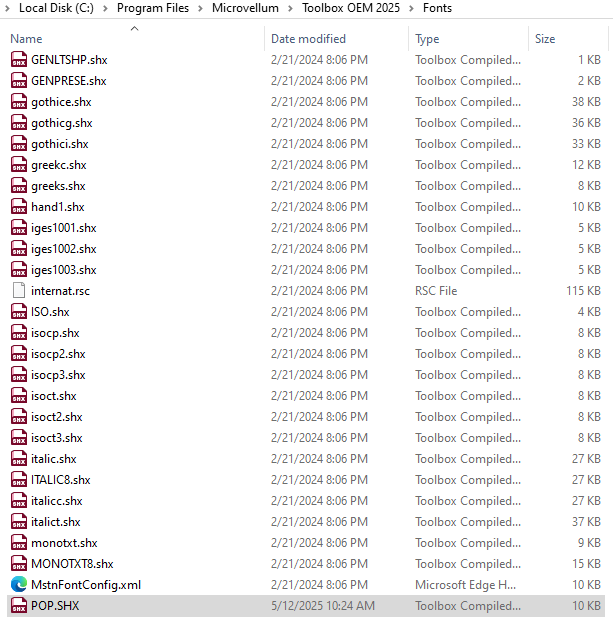This screenshot has width=613, height=618.
Task: Click the Type column header
Action: (x=427, y=39)
